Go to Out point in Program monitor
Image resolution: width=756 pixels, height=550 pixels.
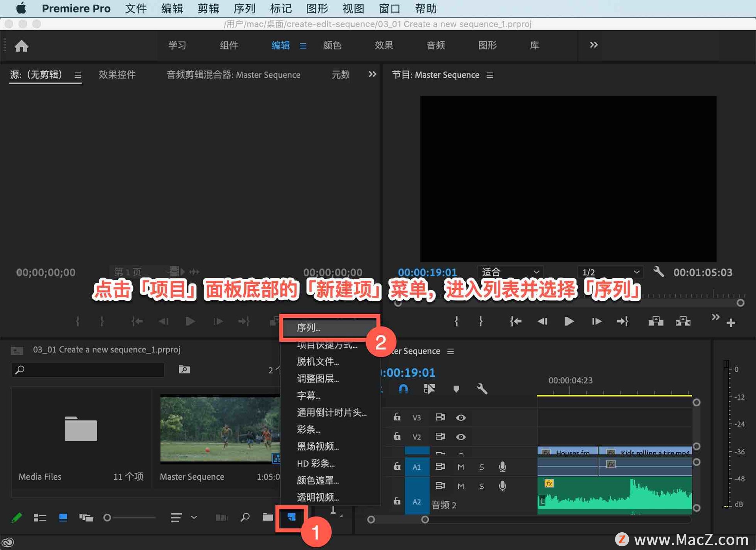623,321
